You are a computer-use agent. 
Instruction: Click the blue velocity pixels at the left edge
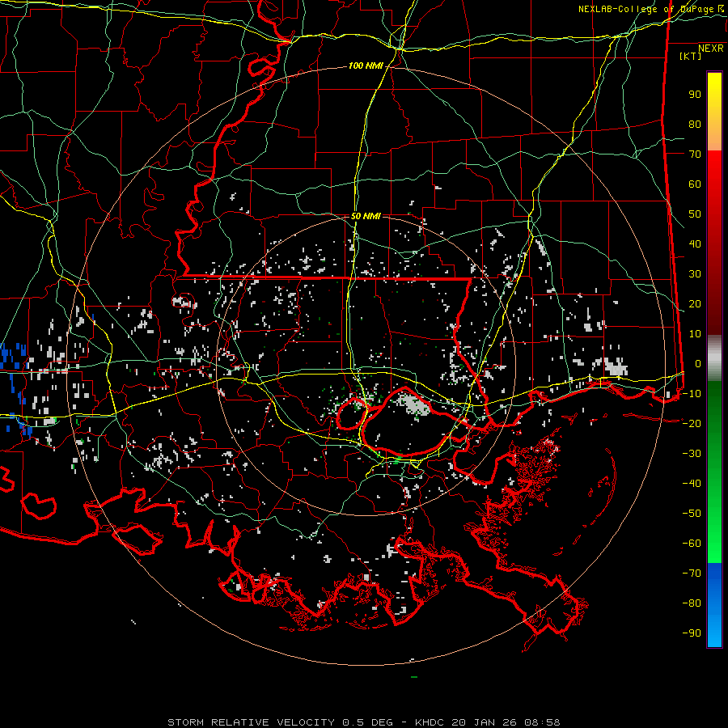[14, 355]
